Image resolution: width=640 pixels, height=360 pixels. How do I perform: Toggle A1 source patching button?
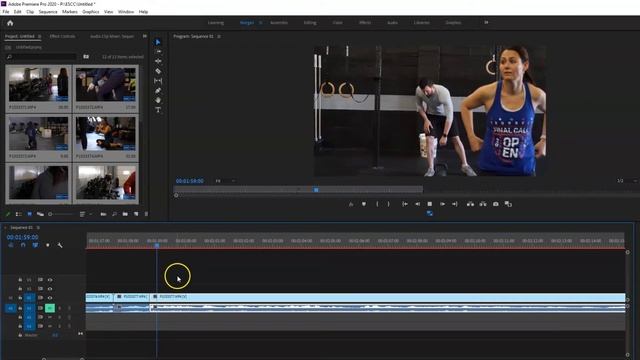[x=10, y=308]
